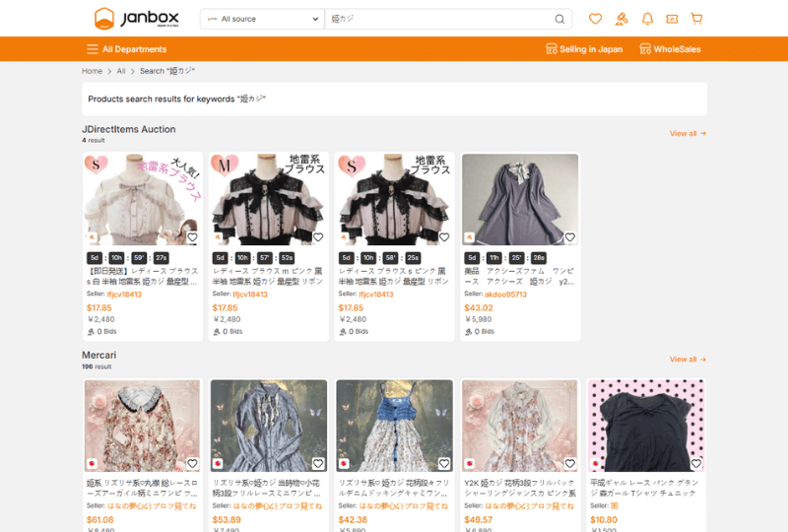Click the All Departments hamburger icon
This screenshot has width=788, height=532.
pyautogui.click(x=92, y=49)
